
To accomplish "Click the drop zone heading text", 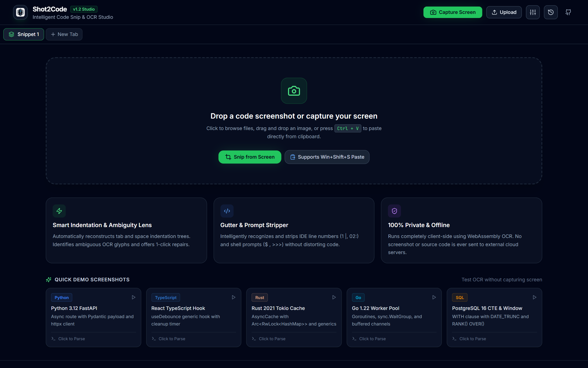I will pos(294,116).
